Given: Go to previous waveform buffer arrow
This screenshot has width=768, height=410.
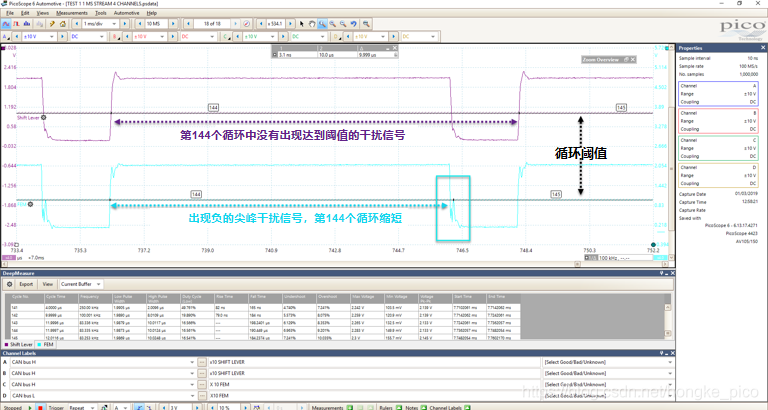Looking at the screenshot, I should point(188,24).
